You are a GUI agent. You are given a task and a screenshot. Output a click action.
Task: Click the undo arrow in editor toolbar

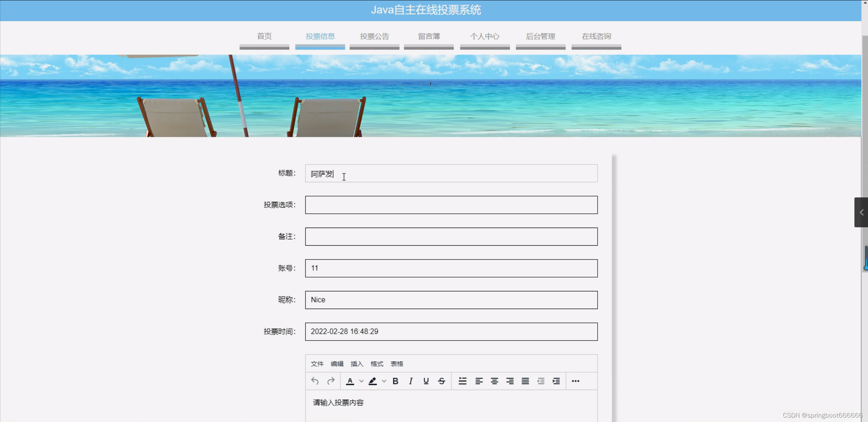315,381
